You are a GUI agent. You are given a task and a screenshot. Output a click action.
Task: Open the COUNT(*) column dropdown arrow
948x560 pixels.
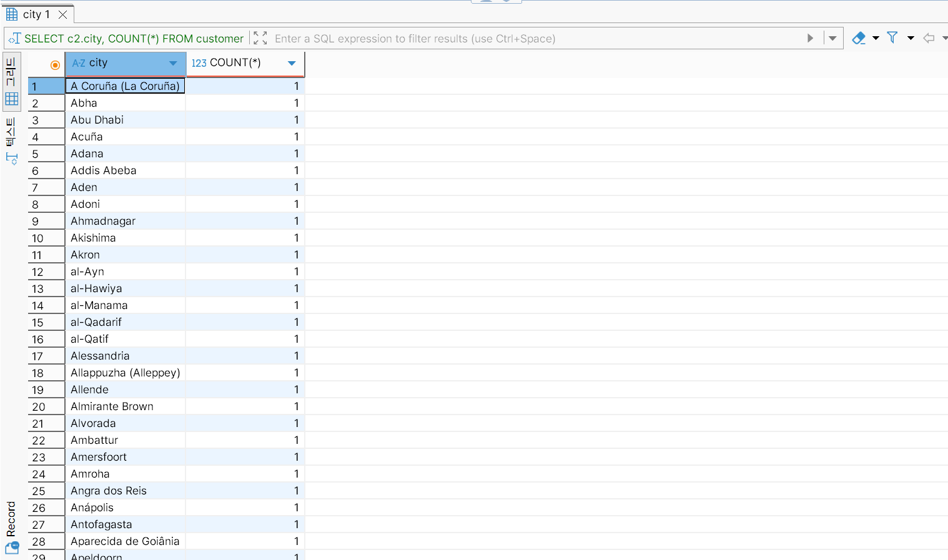click(x=292, y=63)
